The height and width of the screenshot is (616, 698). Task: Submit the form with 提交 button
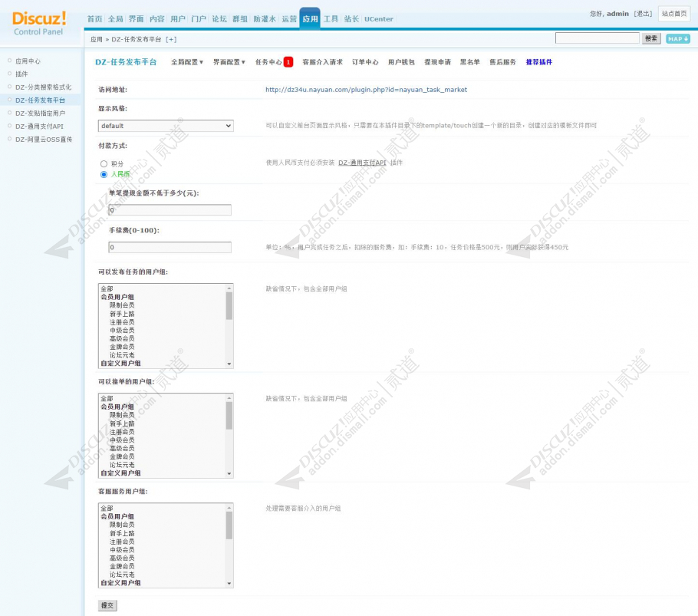point(107,605)
